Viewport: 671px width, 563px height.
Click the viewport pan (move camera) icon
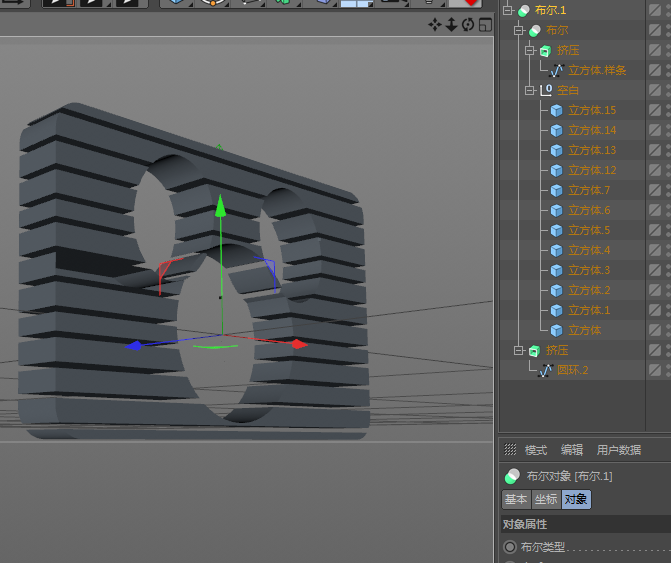coord(435,24)
